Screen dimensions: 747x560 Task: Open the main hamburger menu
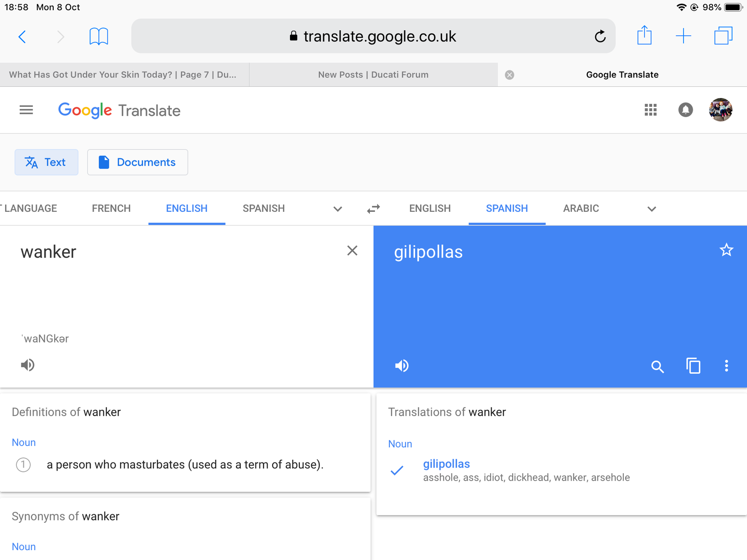pos(26,110)
